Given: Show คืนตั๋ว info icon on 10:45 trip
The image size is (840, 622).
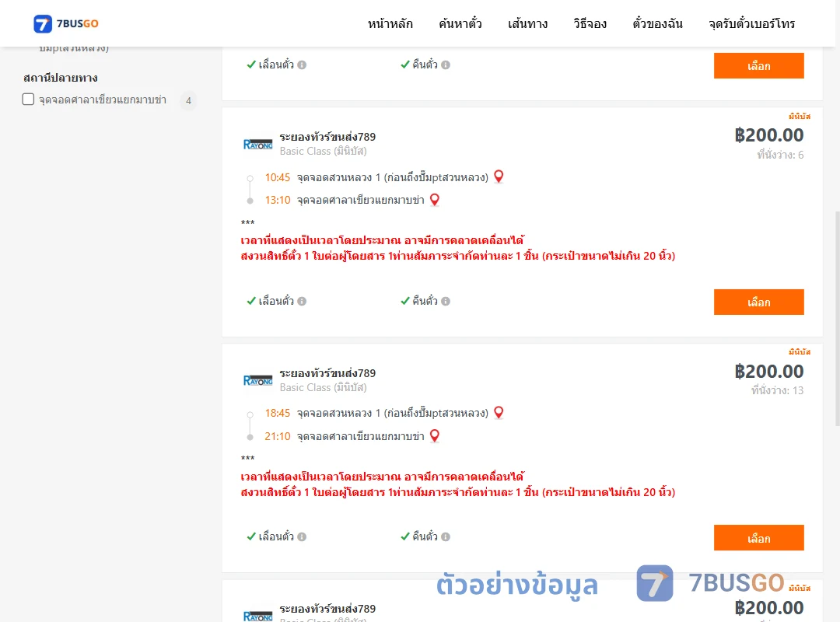Looking at the screenshot, I should point(446,301).
